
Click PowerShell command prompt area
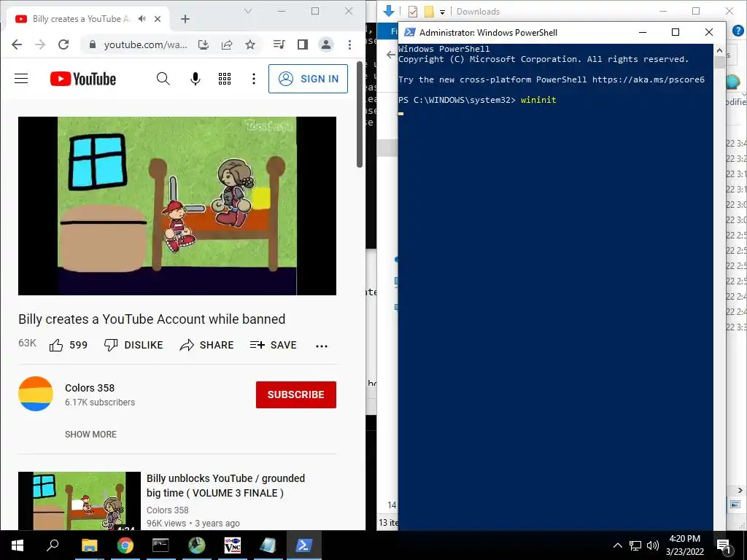[555, 286]
